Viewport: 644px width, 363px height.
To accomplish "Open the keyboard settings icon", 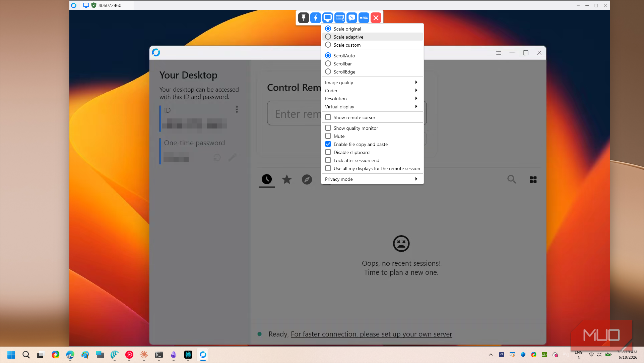I will (340, 18).
